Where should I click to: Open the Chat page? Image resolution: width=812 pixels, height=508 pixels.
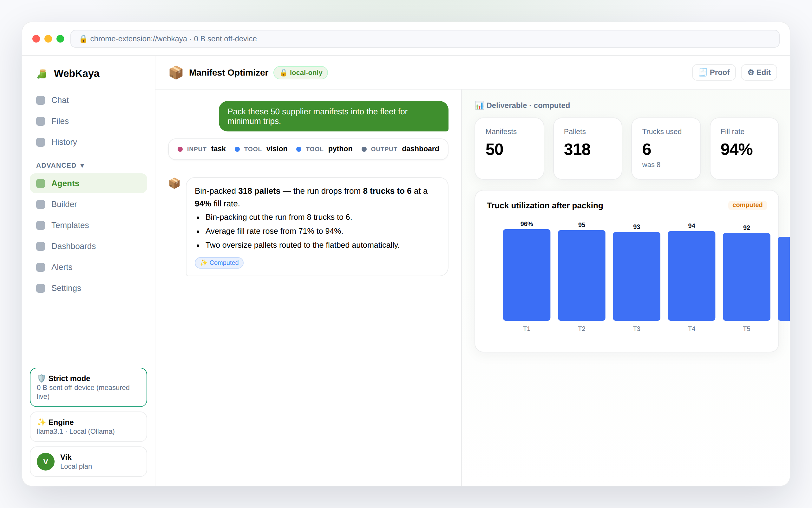pyautogui.click(x=88, y=100)
